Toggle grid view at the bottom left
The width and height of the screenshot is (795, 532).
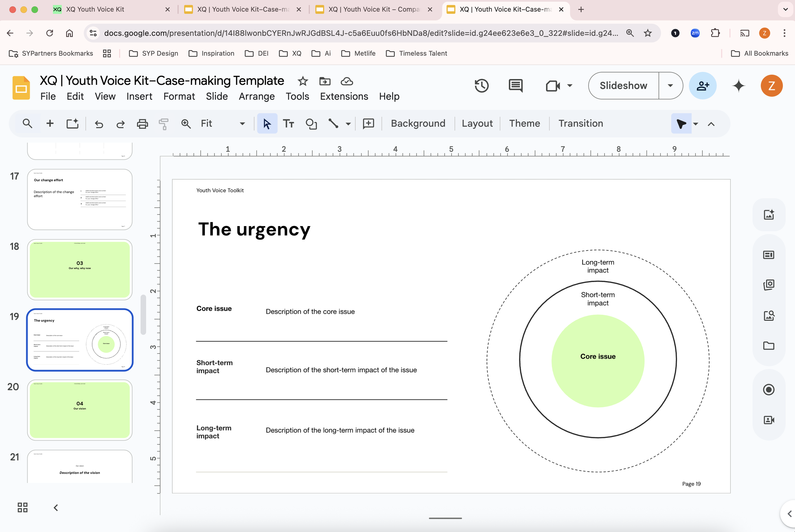pos(22,507)
